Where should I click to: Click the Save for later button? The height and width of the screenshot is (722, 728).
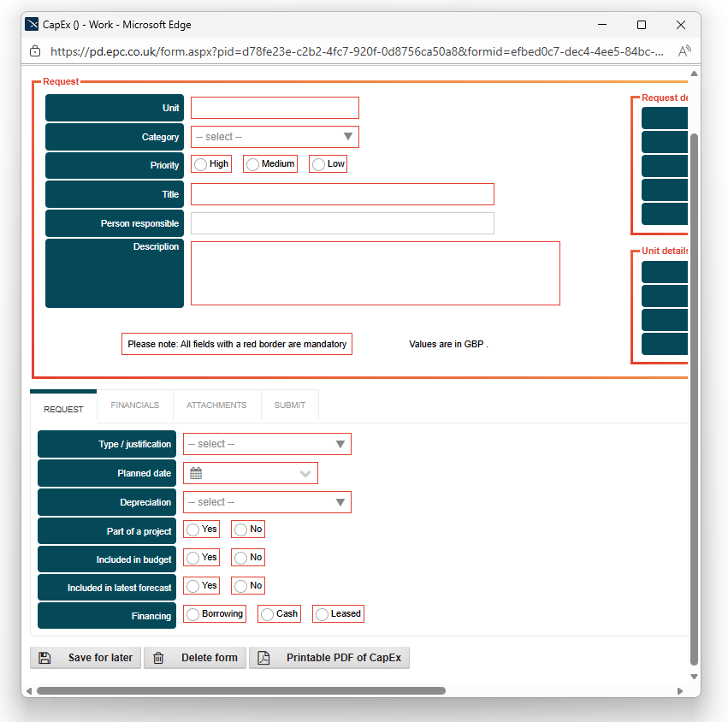pyautogui.click(x=86, y=658)
